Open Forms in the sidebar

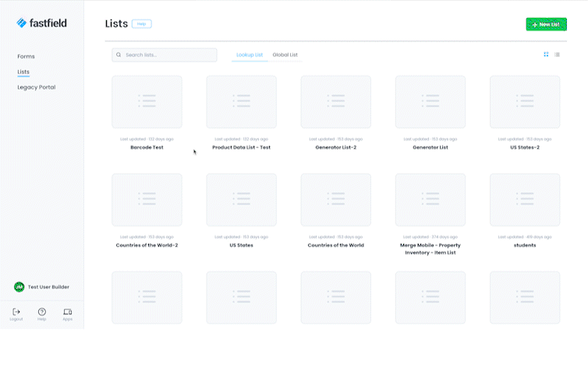coord(27,56)
